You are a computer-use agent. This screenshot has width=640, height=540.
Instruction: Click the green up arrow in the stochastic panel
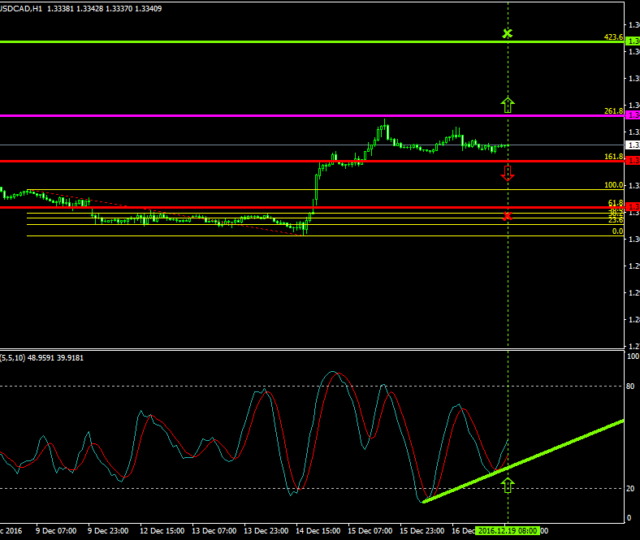point(507,486)
